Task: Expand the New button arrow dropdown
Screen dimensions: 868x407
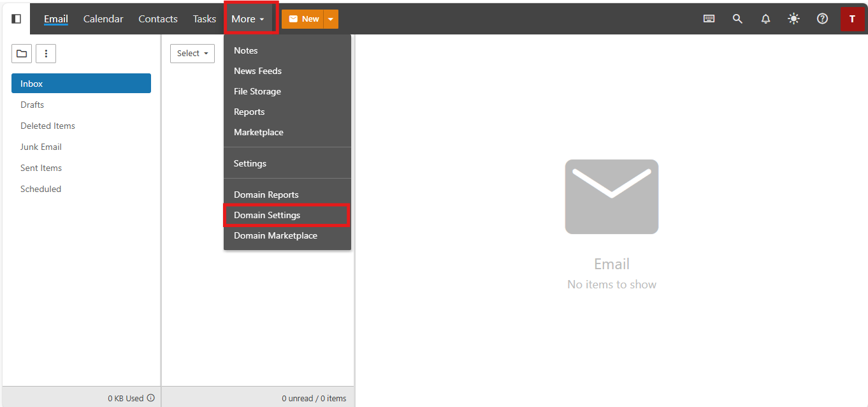Action: pos(331,19)
